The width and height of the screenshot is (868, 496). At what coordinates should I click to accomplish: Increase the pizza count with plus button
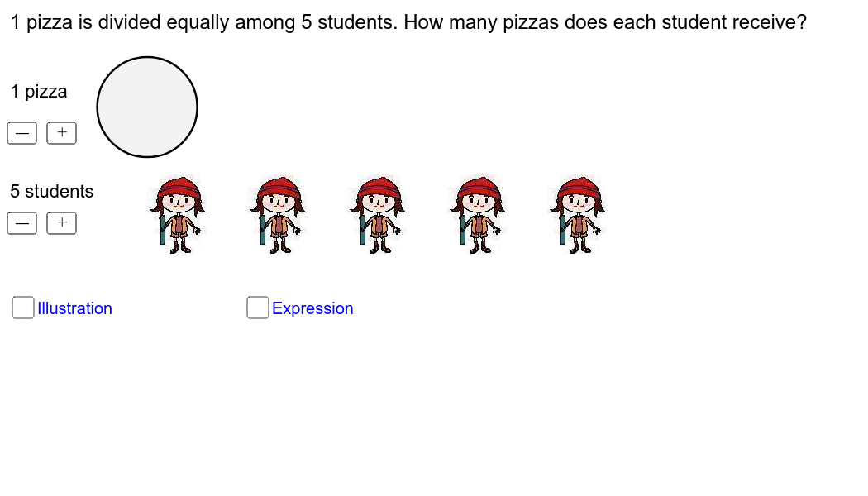click(61, 133)
